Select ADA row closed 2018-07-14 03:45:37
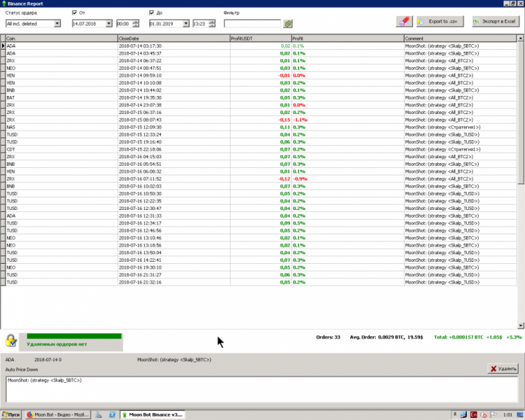Screen dimensions: 525x420 click(x=258, y=53)
